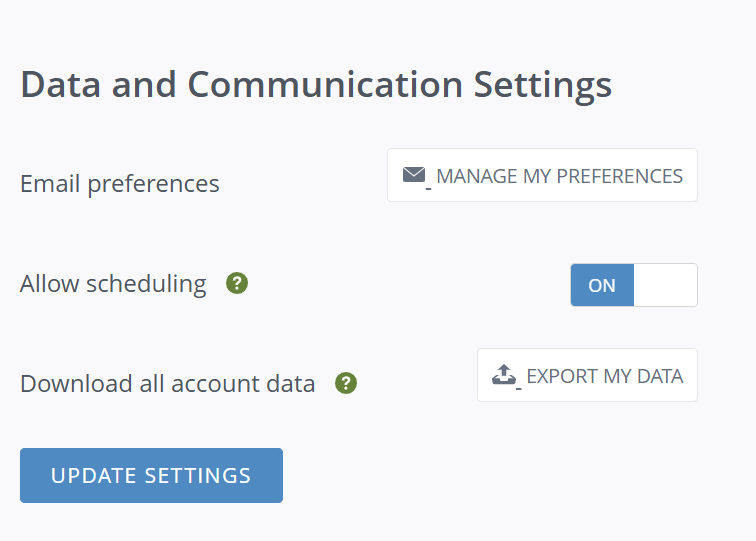Click the Download all account data label
This screenshot has width=756, height=541.
click(x=167, y=384)
